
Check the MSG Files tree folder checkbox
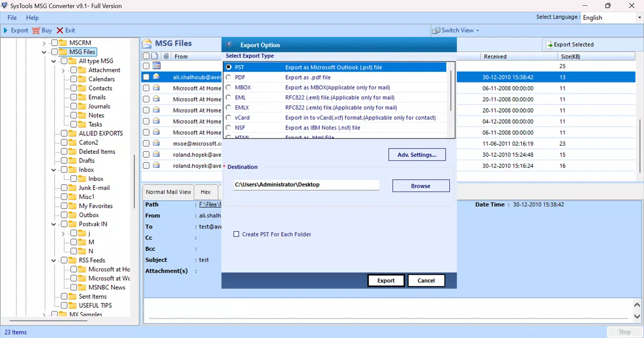55,52
